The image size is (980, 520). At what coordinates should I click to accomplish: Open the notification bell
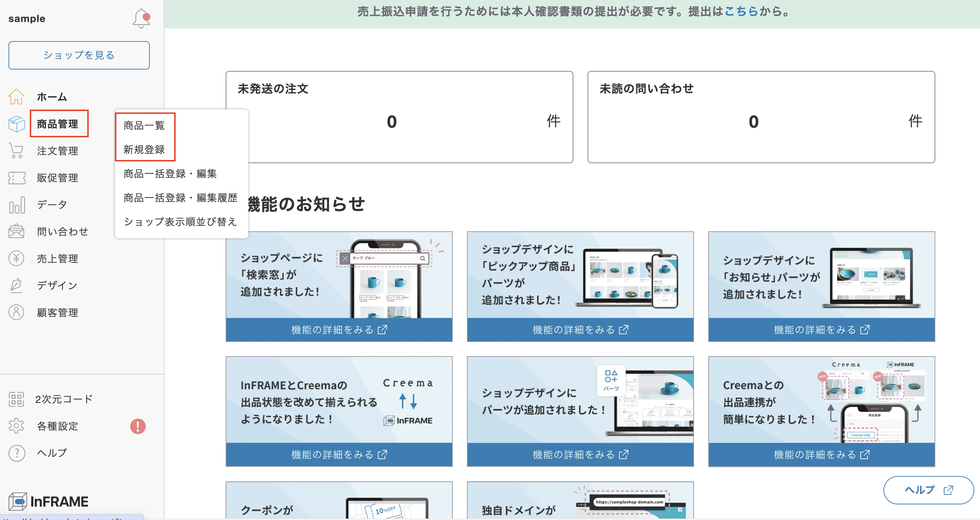tap(141, 18)
